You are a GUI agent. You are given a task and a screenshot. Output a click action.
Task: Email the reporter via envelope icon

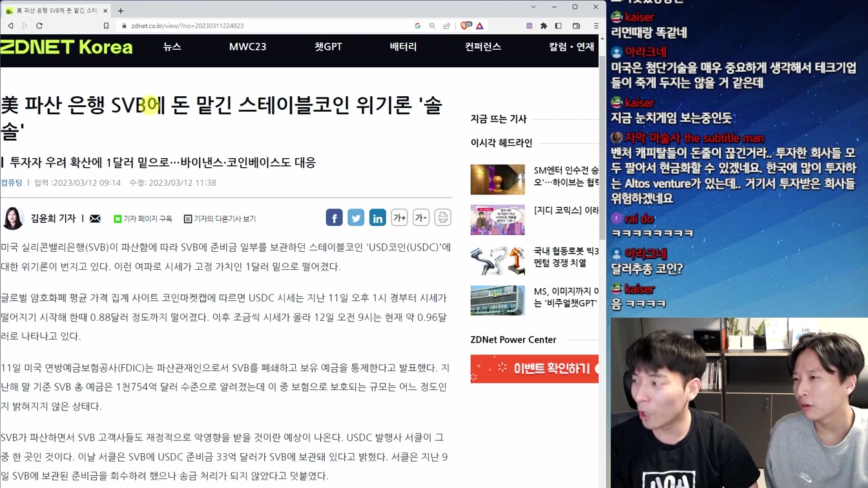point(95,219)
